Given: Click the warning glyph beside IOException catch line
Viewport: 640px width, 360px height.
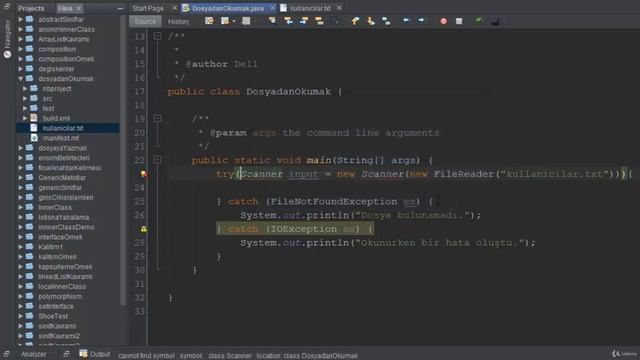Looking at the screenshot, I should coord(143,229).
